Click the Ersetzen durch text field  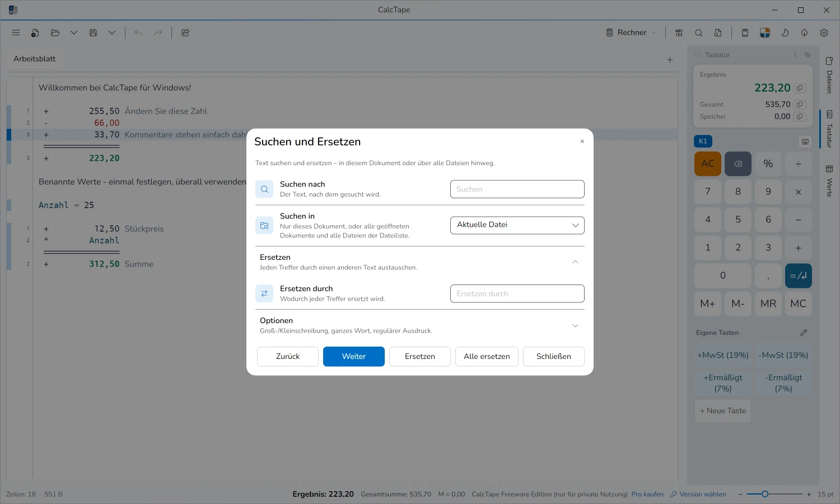[517, 293]
